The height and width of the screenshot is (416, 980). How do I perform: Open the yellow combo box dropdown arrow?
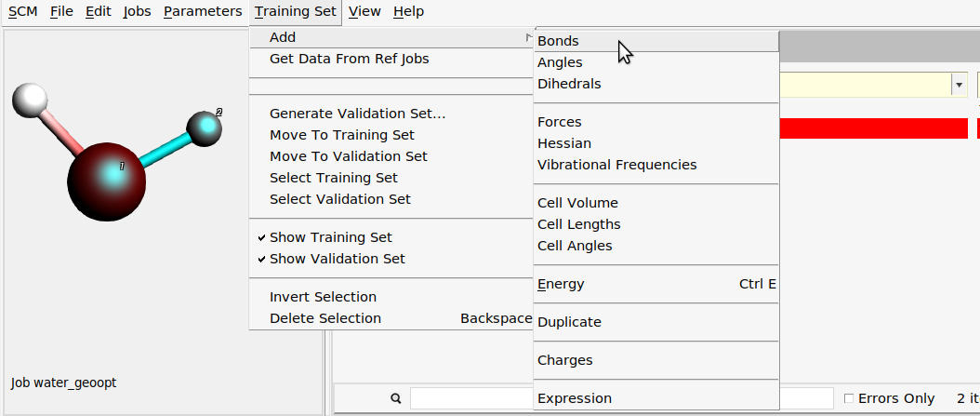click(958, 85)
